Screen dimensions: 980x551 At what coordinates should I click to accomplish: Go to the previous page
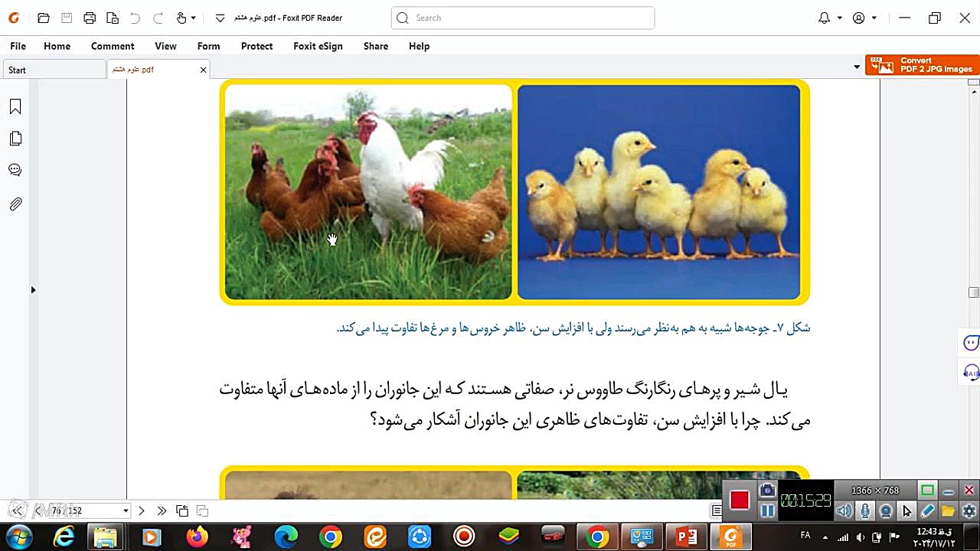(x=38, y=510)
